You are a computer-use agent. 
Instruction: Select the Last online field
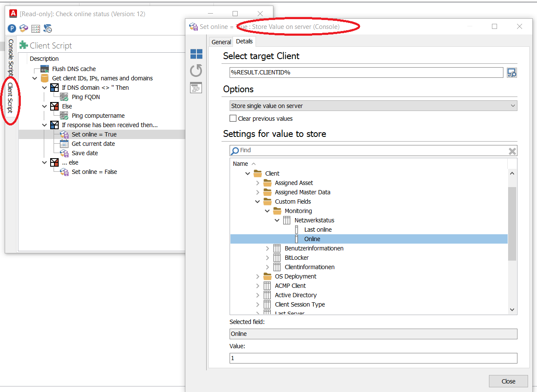pyautogui.click(x=318, y=230)
